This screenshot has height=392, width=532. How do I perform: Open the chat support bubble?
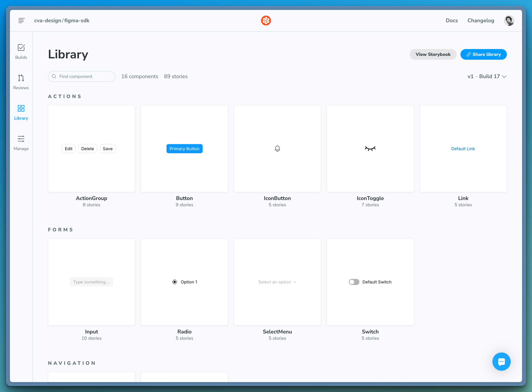click(501, 361)
